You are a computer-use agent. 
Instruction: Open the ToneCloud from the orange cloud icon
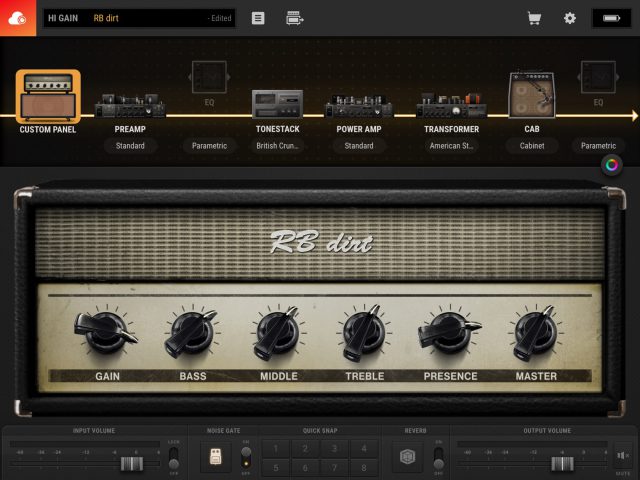coord(17,18)
